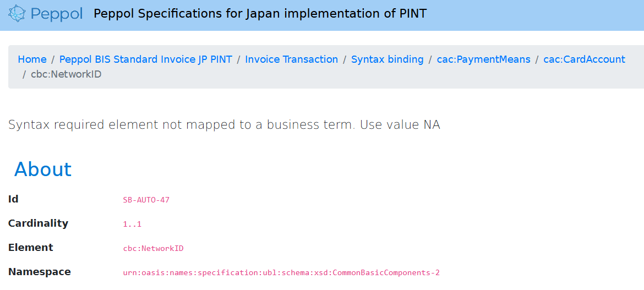This screenshot has width=644, height=290.
Task: Click the Id field label
Action: 13,199
